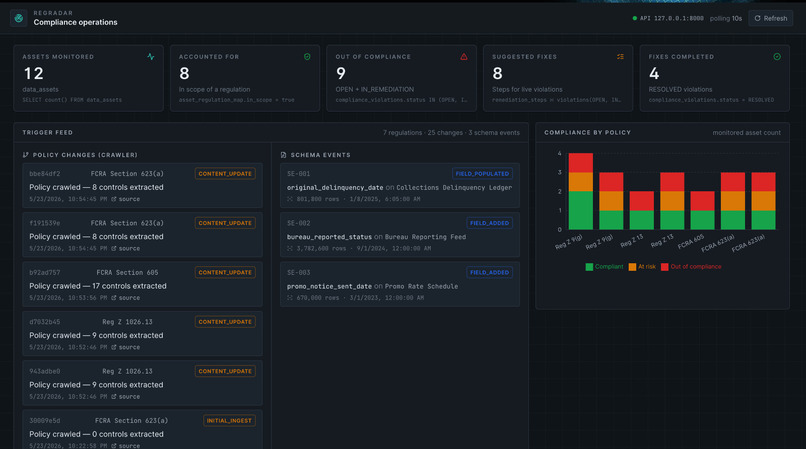Click the Refresh button

point(771,18)
